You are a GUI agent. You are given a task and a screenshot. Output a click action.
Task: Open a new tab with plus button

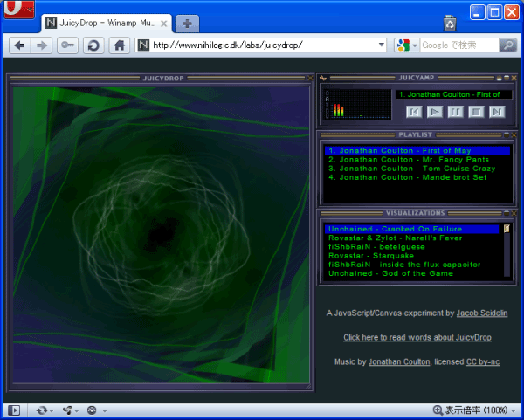pyautogui.click(x=187, y=24)
